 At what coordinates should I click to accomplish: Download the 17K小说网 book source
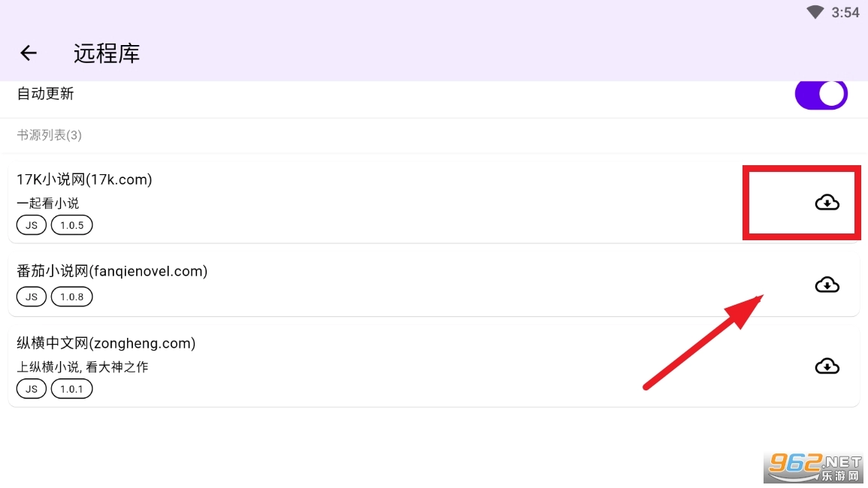pyautogui.click(x=827, y=202)
